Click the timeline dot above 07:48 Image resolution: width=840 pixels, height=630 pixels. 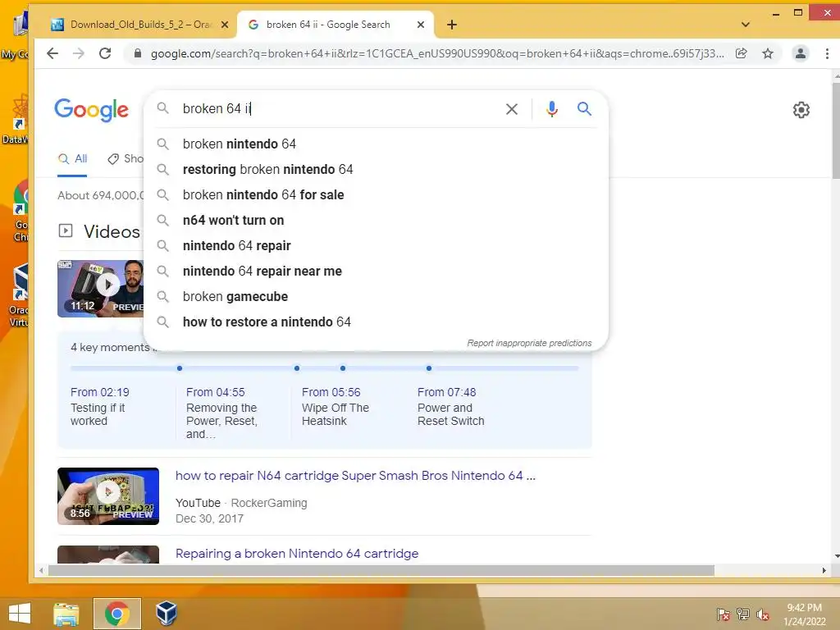[x=428, y=368]
